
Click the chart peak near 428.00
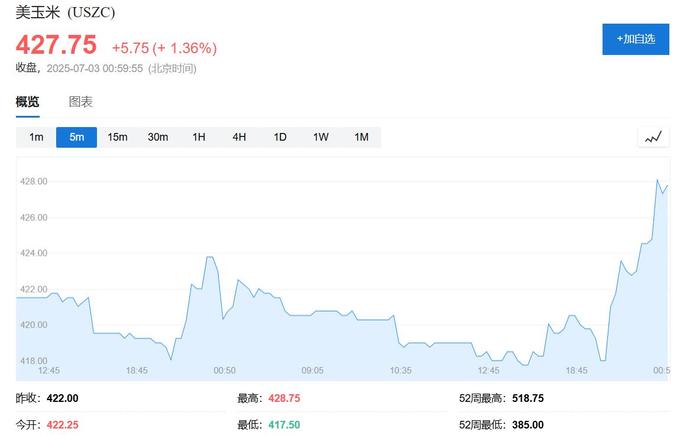point(657,181)
